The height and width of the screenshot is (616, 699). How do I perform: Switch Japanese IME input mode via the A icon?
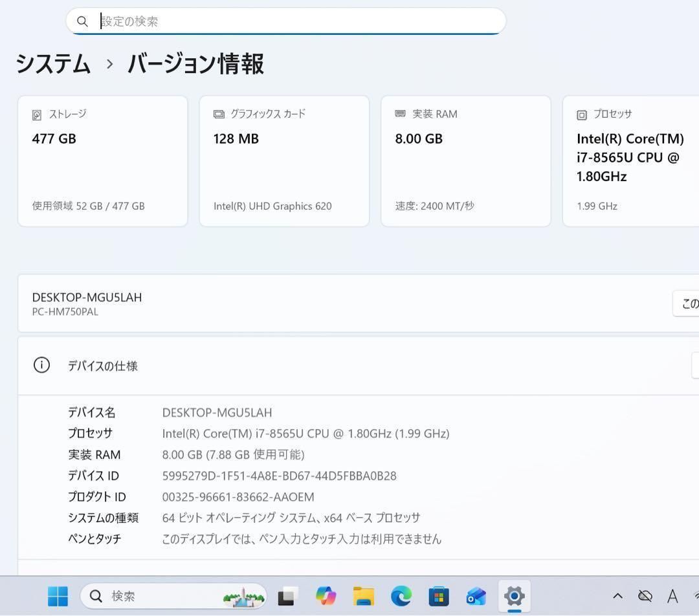pos(671,596)
